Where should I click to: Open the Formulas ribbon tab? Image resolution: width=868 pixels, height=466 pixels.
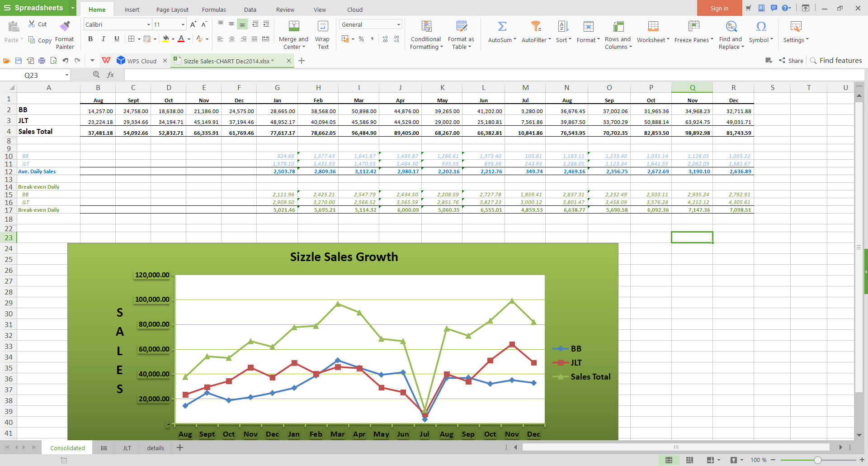tap(214, 10)
